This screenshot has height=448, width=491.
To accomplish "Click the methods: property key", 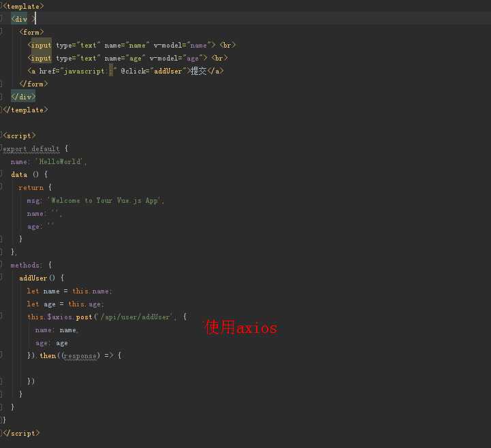I will coord(26,265).
